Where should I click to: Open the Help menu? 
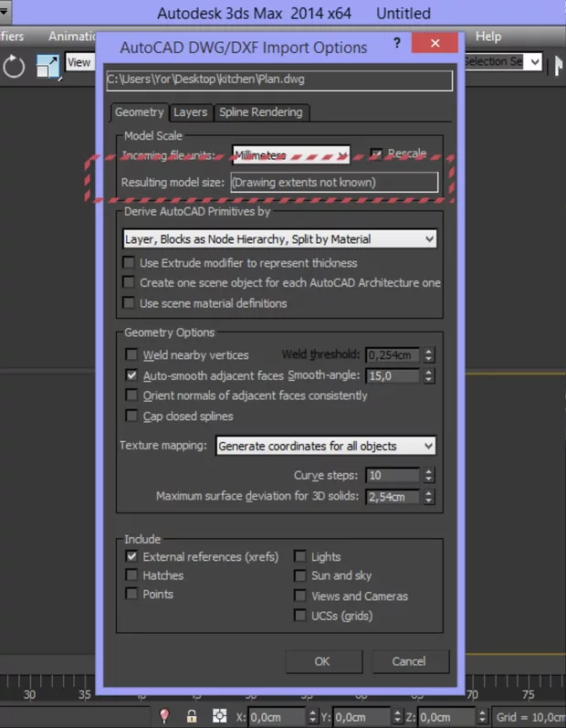(488, 37)
